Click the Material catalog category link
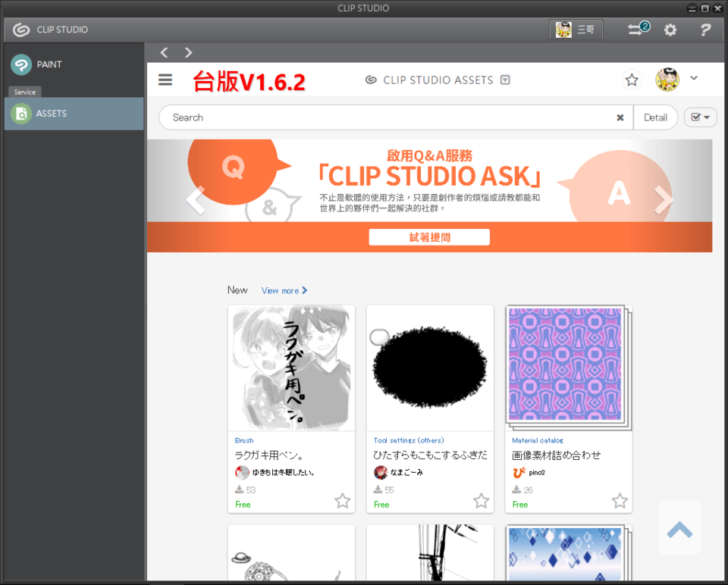 [537, 440]
